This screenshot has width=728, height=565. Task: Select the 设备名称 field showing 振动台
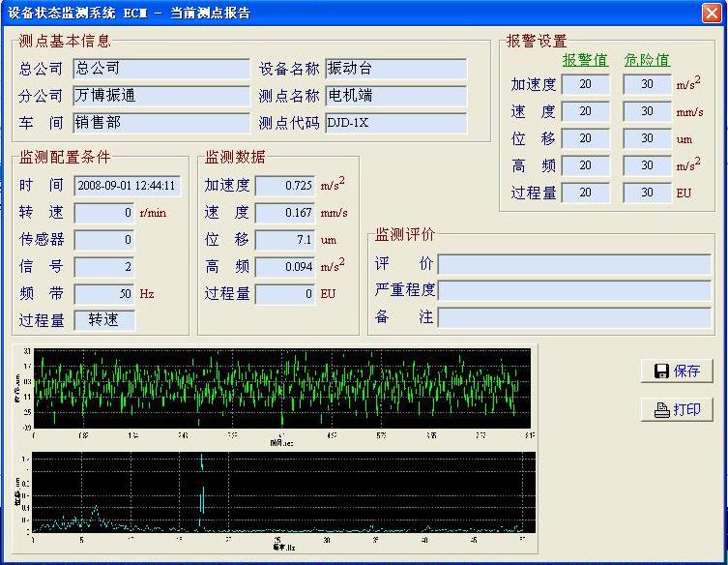[395, 69]
